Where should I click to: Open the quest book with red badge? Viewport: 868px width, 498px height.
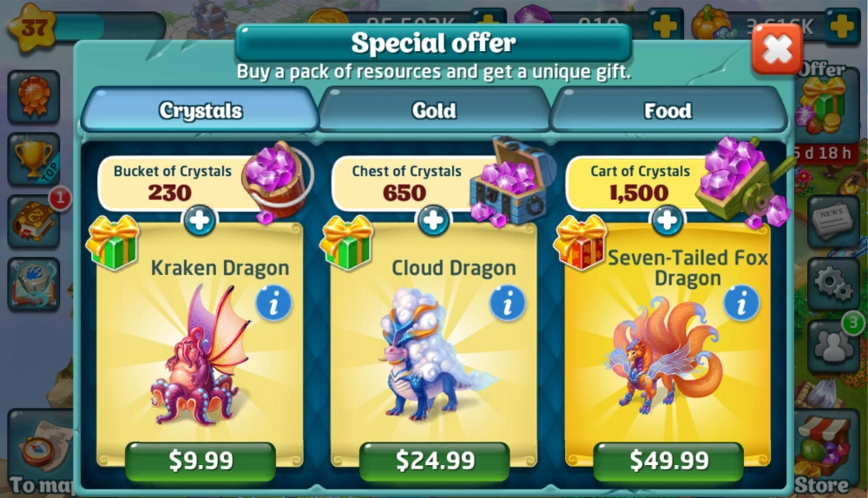click(34, 221)
